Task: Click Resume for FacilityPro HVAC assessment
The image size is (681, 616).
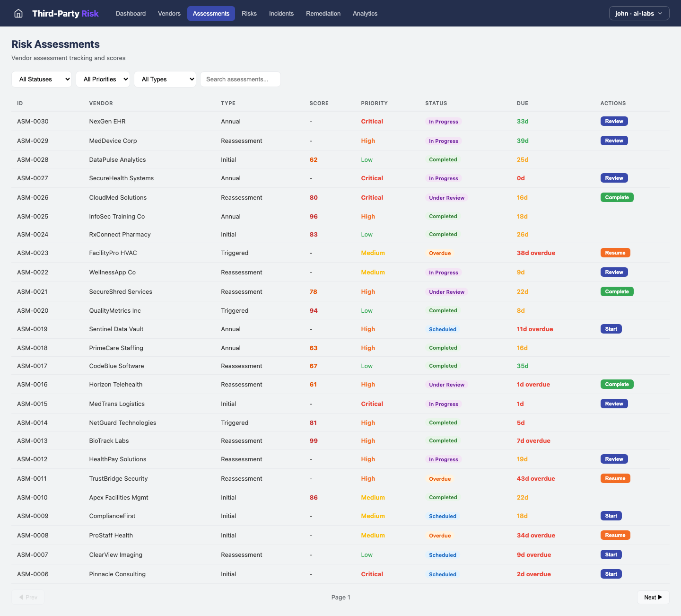Action: tap(615, 253)
